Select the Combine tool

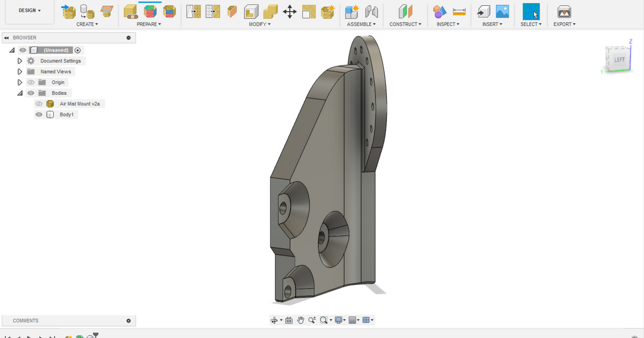coord(269,12)
